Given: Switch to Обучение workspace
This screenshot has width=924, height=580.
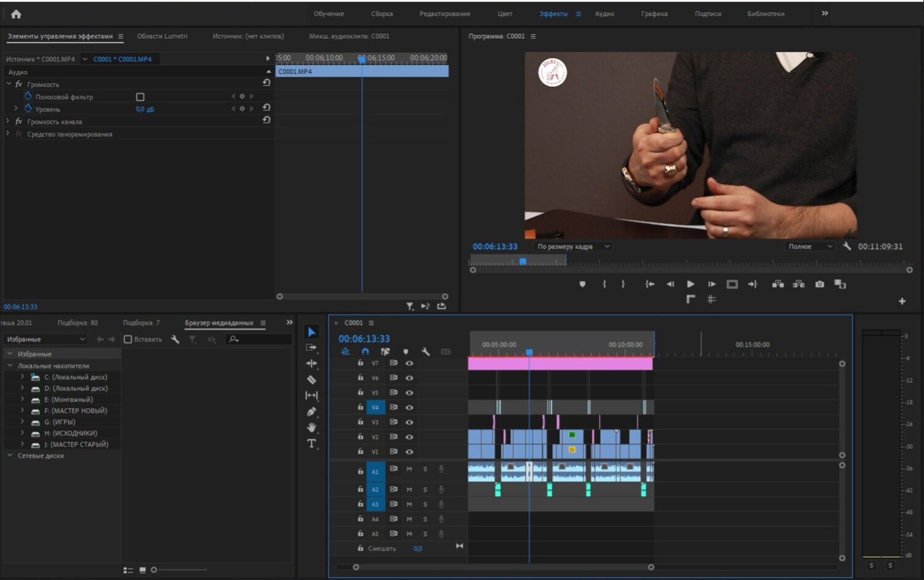Looking at the screenshot, I should click(x=329, y=14).
